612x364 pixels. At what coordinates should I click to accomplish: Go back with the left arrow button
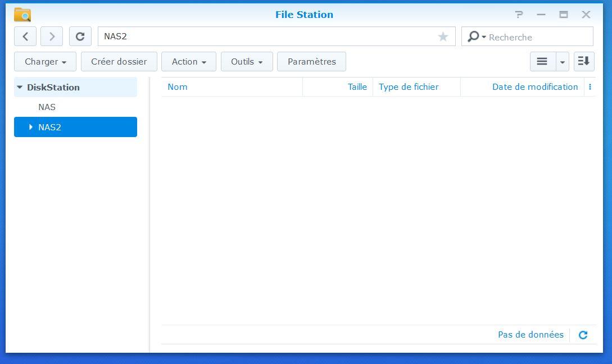coord(25,37)
